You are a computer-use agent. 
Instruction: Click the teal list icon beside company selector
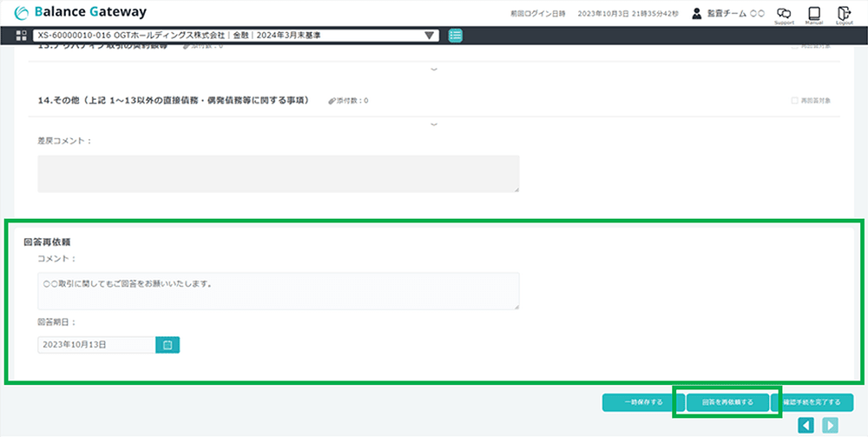point(456,36)
